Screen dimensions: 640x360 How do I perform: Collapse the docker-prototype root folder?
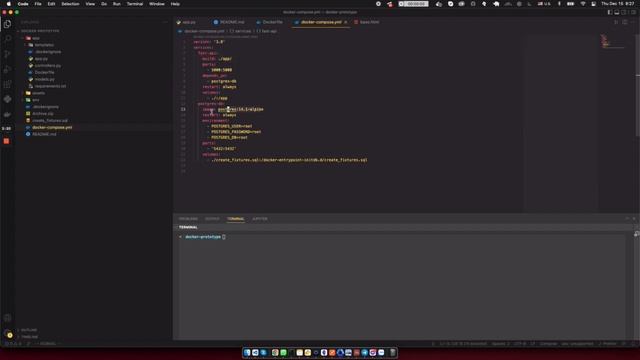[x=39, y=31]
